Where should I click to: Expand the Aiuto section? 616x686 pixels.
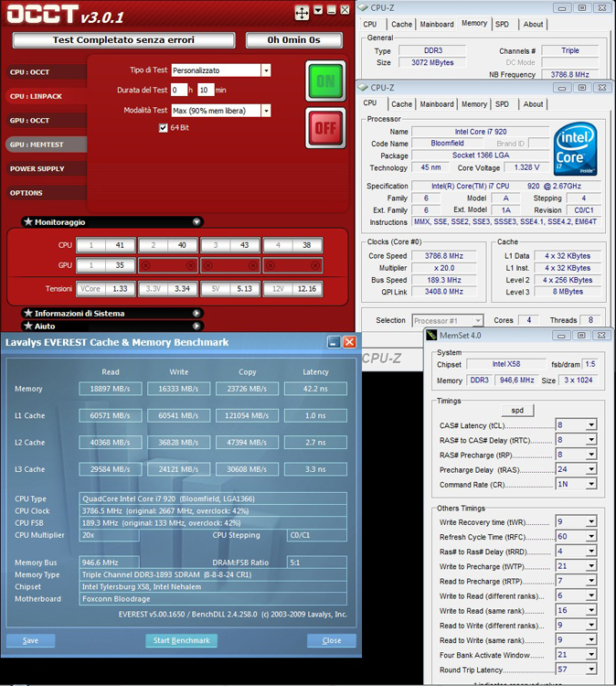click(x=196, y=326)
